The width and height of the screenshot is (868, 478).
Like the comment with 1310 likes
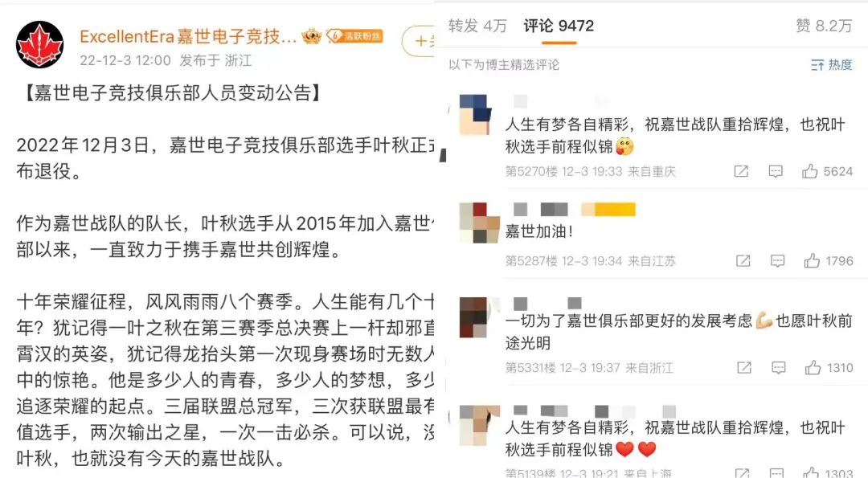coord(813,367)
